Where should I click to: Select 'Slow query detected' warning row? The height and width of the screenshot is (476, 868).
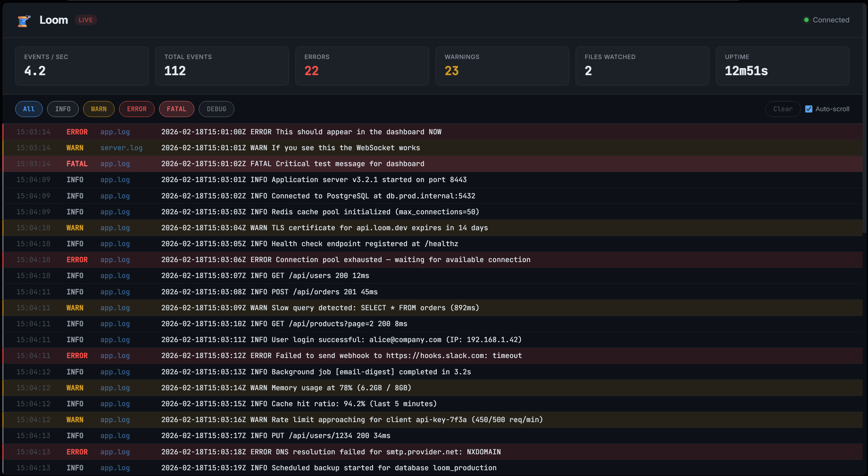coord(432,308)
